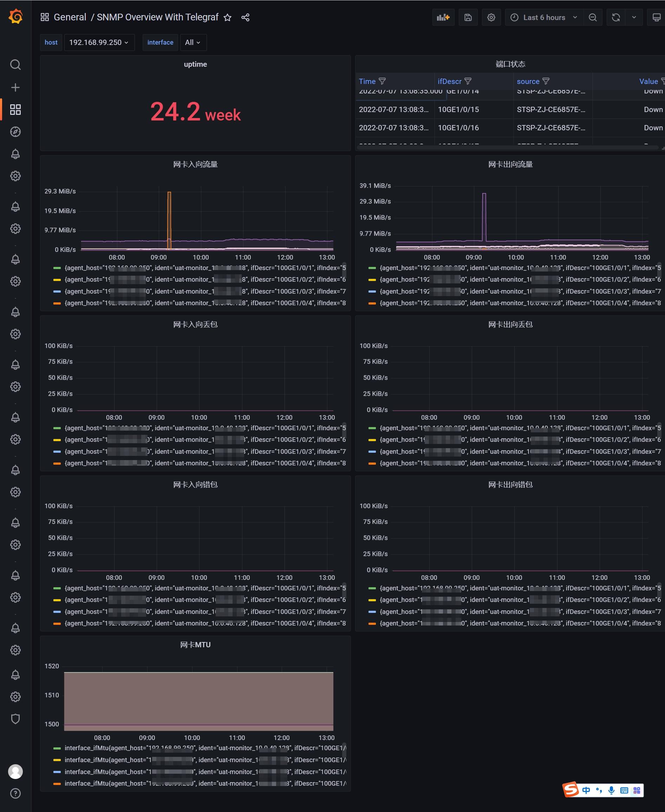Open the Explore compass icon
Viewport: 665px width, 812px height.
click(15, 132)
